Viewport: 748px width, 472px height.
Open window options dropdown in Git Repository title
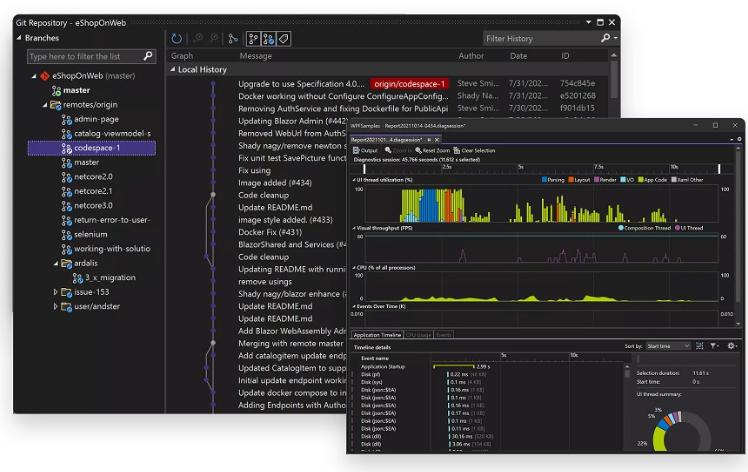click(x=589, y=22)
